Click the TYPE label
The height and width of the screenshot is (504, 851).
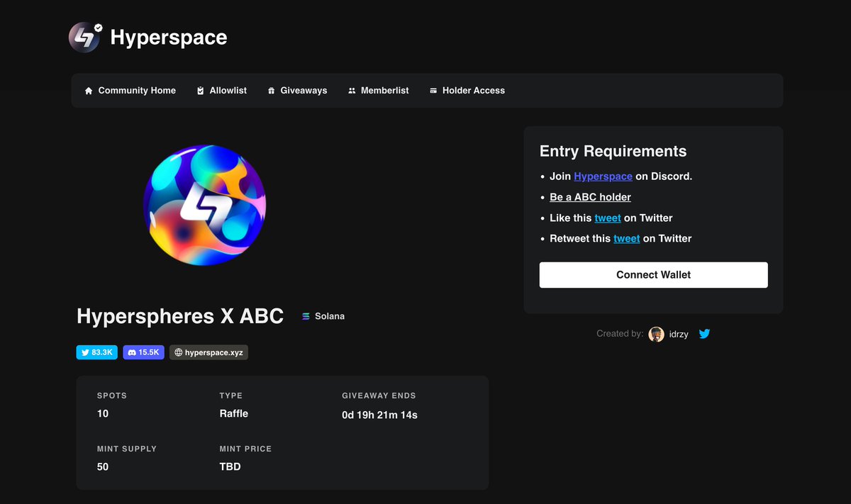point(231,396)
